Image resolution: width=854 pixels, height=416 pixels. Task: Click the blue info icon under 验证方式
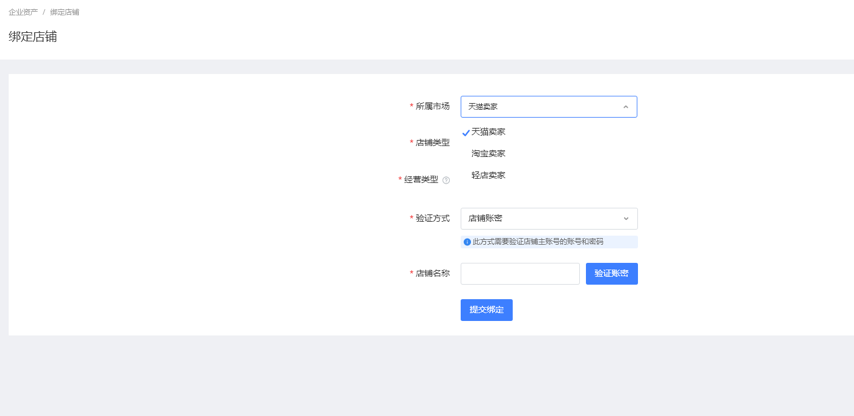pos(467,242)
